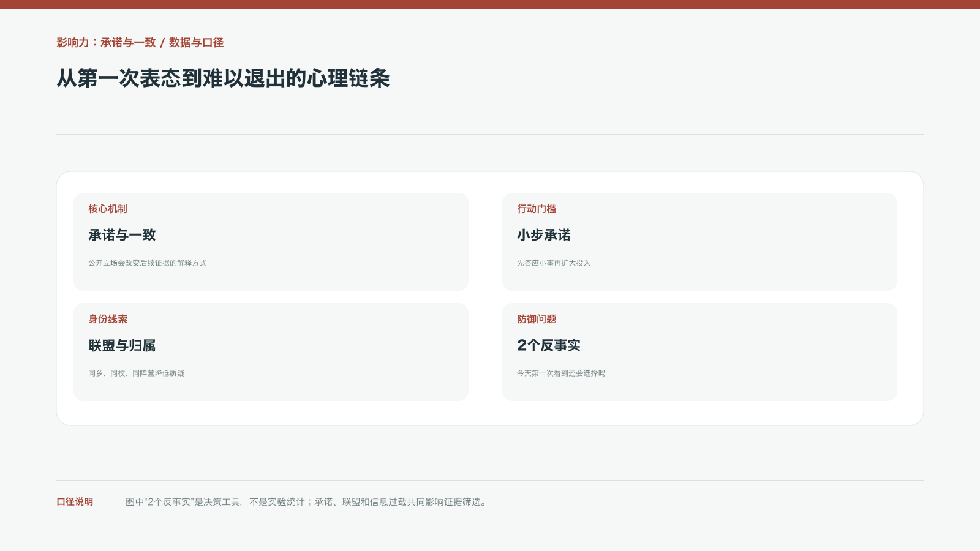
Task: Click the 防御问题 card label
Action: click(x=537, y=319)
